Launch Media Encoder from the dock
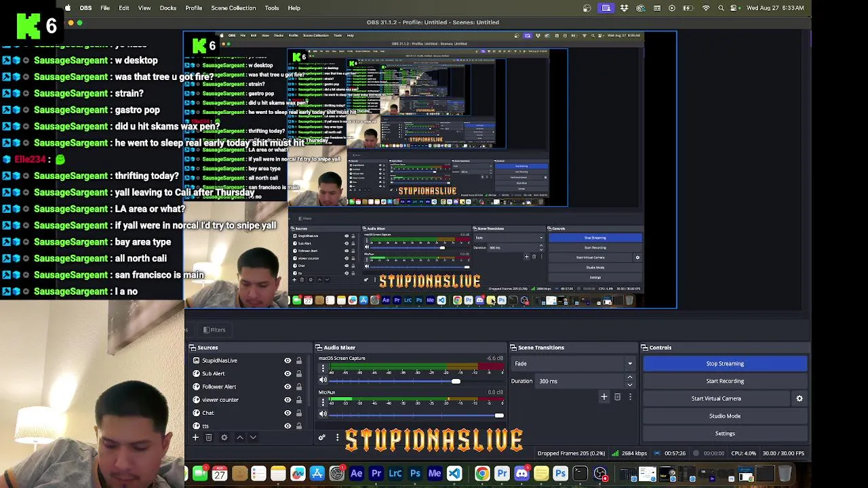The height and width of the screenshot is (488, 868). point(435,474)
